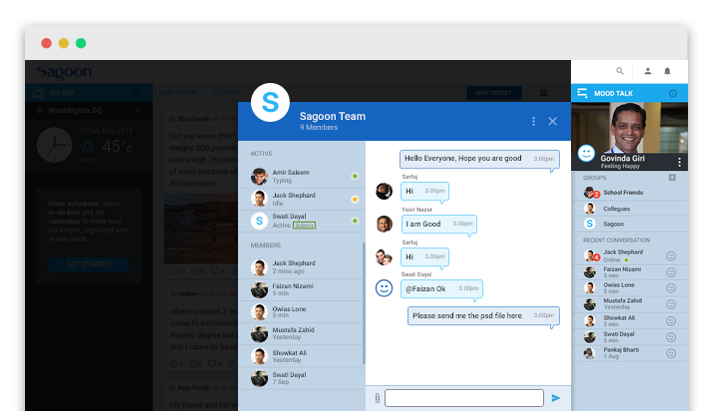This screenshot has height=411, width=717.
Task: Click the 'Hello Everyone, Hope you are good' message
Action: tap(479, 159)
